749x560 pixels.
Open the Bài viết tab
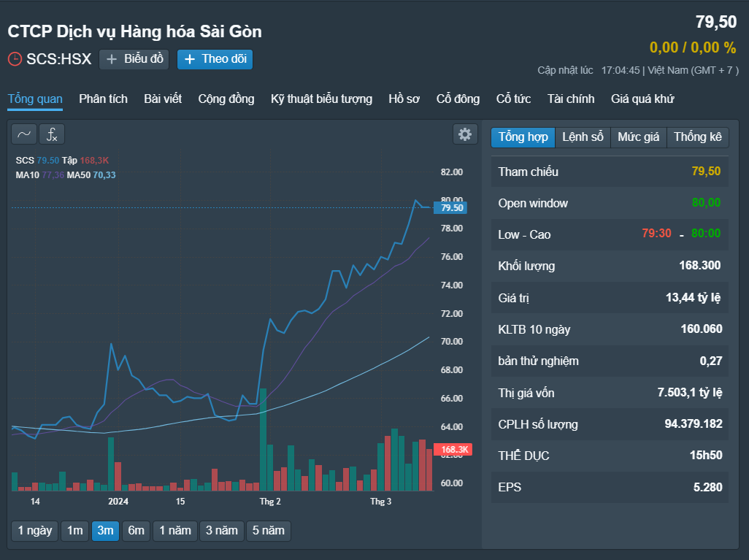coord(163,99)
